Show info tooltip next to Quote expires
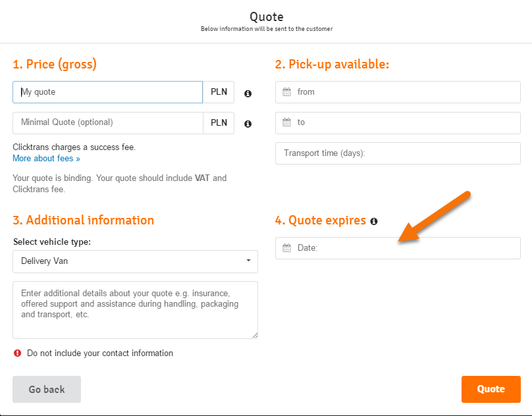Viewport: 532px width, 416px height. [x=374, y=221]
